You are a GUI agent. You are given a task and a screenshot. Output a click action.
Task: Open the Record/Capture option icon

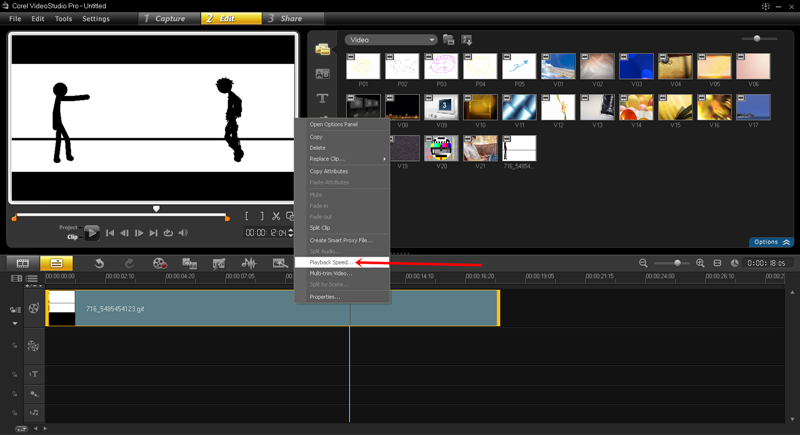click(160, 263)
